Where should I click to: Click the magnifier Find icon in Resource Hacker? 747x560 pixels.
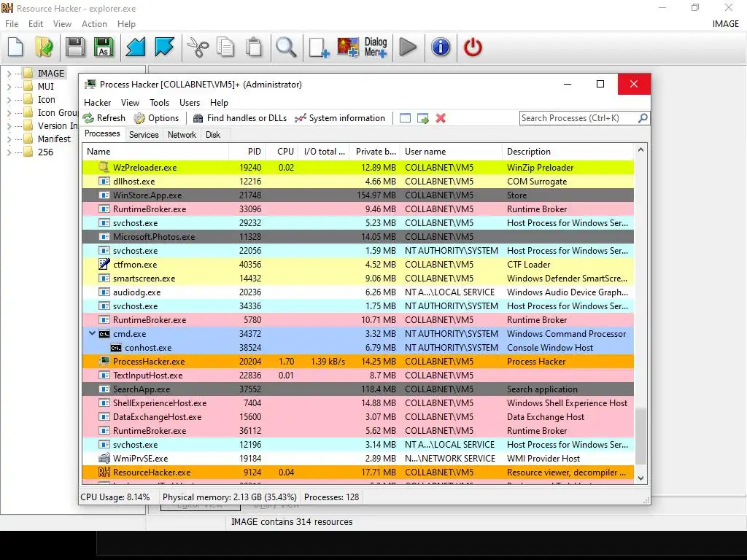coord(286,47)
